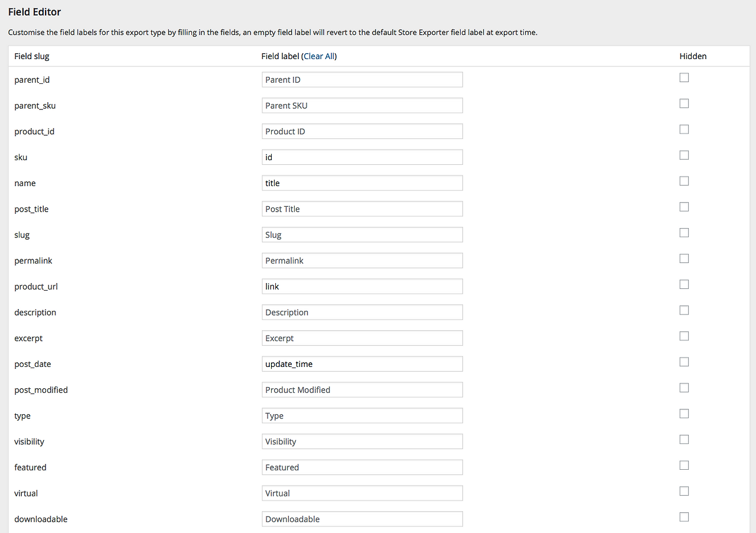Hide the featured field via its checkbox
This screenshot has height=533, width=756.
684,465
